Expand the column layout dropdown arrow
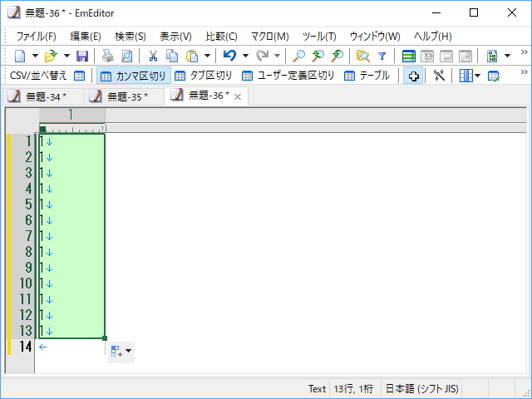 pos(477,76)
